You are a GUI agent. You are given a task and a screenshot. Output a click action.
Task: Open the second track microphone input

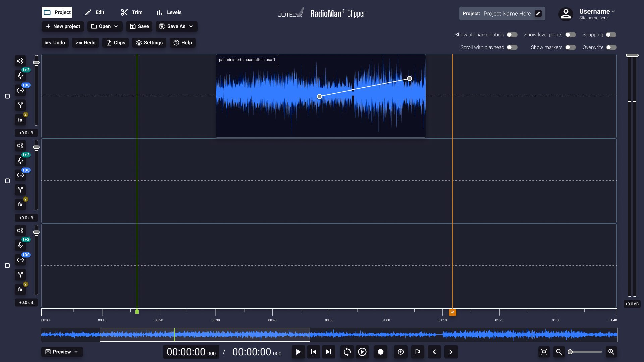[x=20, y=160]
